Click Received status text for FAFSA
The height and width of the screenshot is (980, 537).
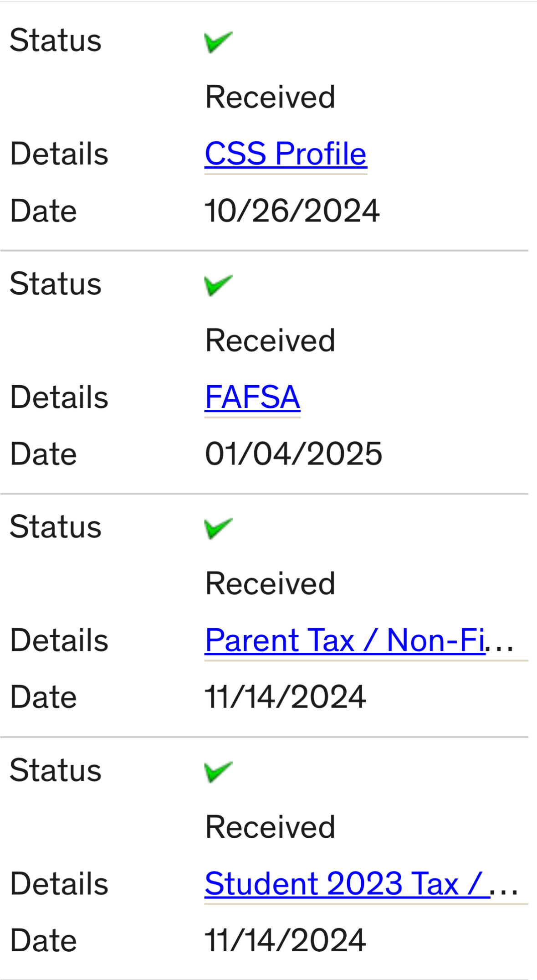click(270, 340)
